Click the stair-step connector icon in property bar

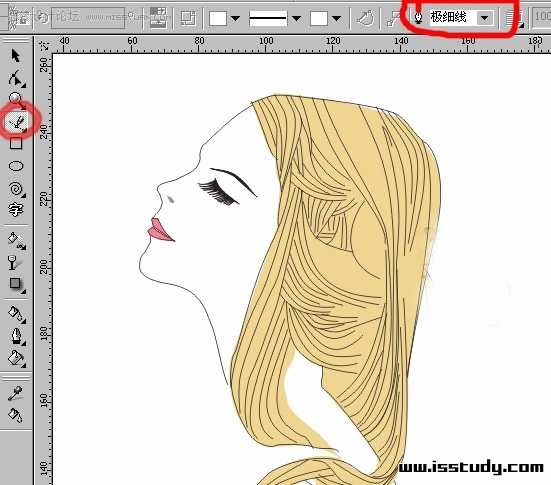(393, 18)
